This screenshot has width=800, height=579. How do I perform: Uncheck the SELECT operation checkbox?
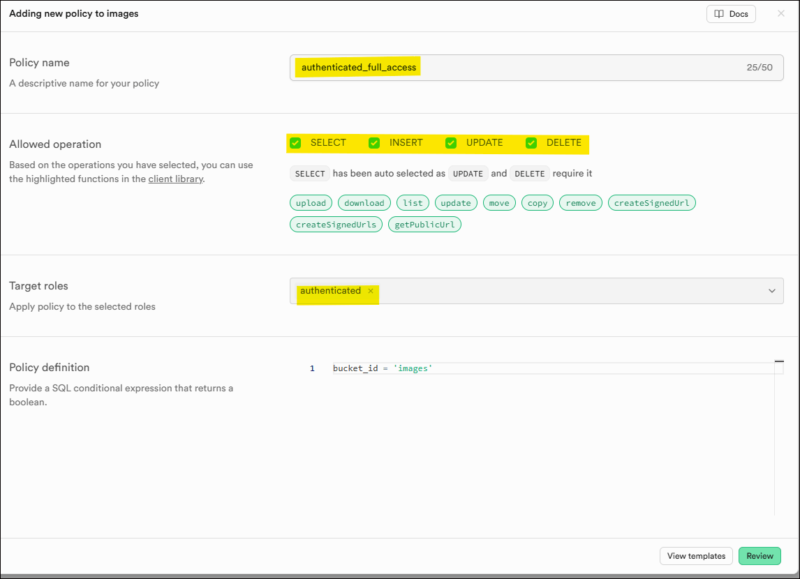coord(296,143)
